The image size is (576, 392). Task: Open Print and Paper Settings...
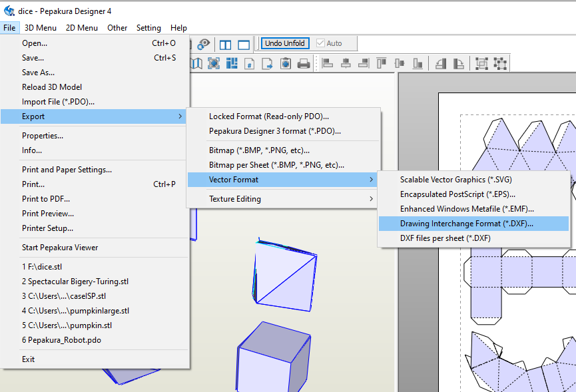tap(95, 169)
